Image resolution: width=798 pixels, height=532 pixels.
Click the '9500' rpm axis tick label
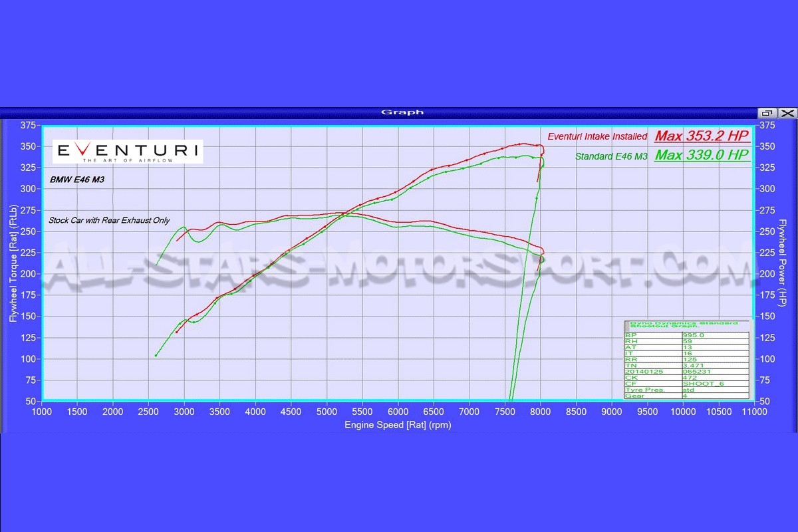[647, 412]
